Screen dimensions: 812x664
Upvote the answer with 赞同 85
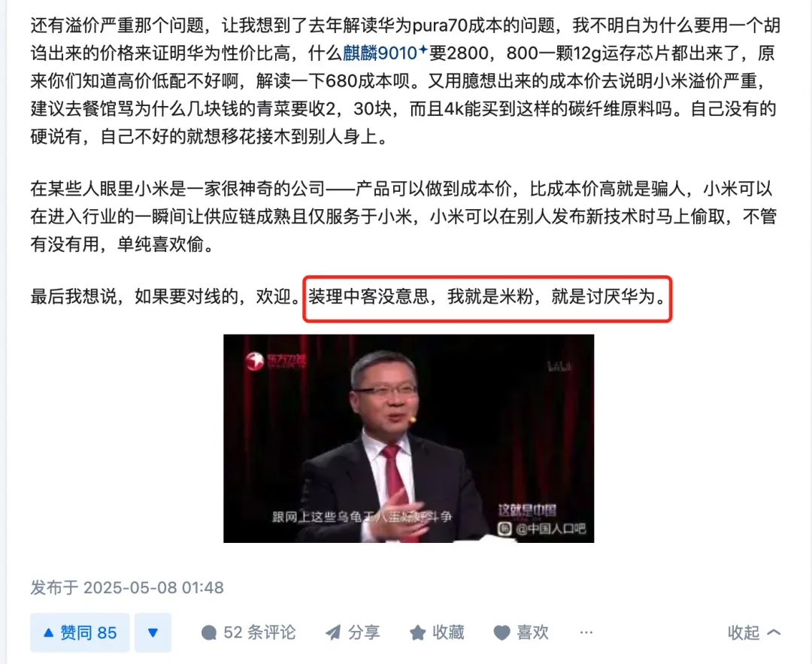[80, 632]
